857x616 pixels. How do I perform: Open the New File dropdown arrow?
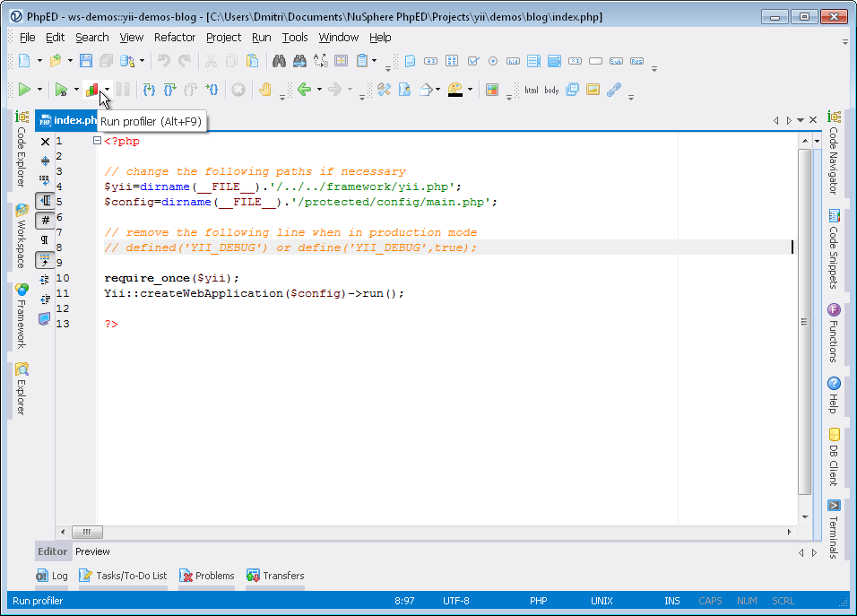point(39,61)
